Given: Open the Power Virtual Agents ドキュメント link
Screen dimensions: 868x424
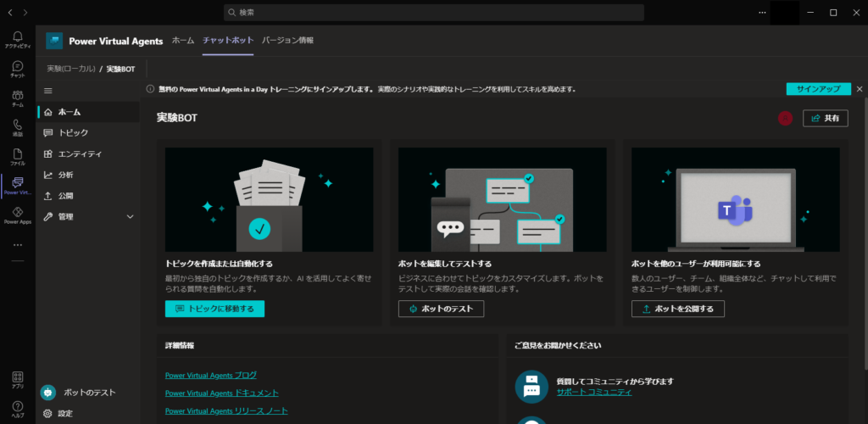Looking at the screenshot, I should click(x=221, y=393).
